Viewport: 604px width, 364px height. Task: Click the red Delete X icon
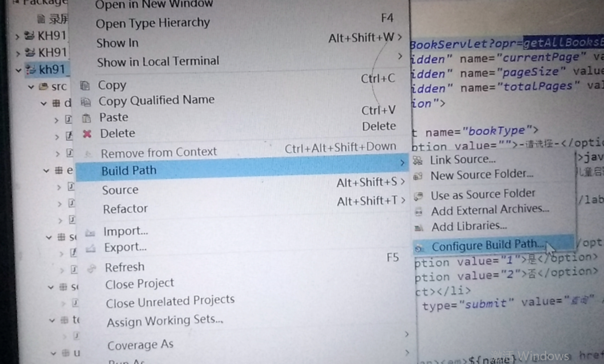coord(87,134)
